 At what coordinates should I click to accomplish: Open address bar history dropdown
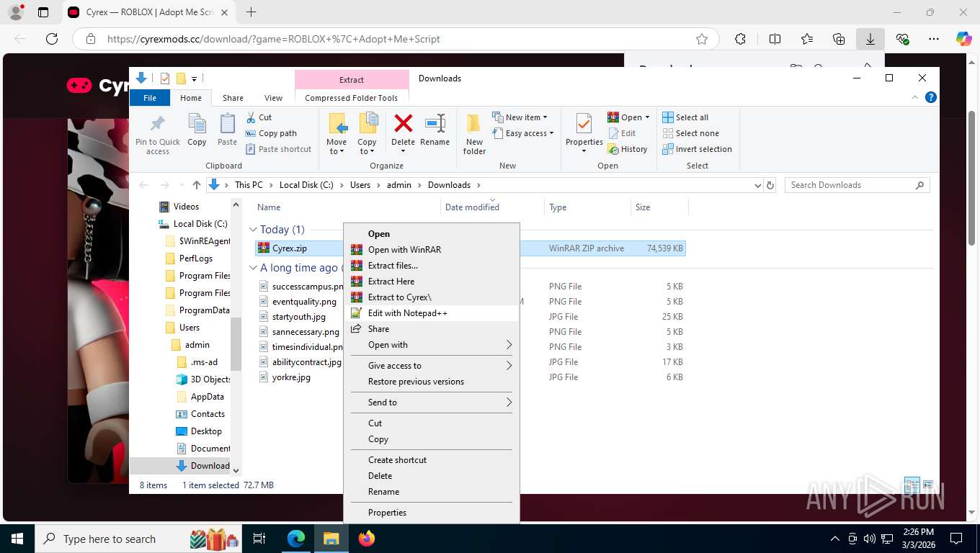[757, 185]
